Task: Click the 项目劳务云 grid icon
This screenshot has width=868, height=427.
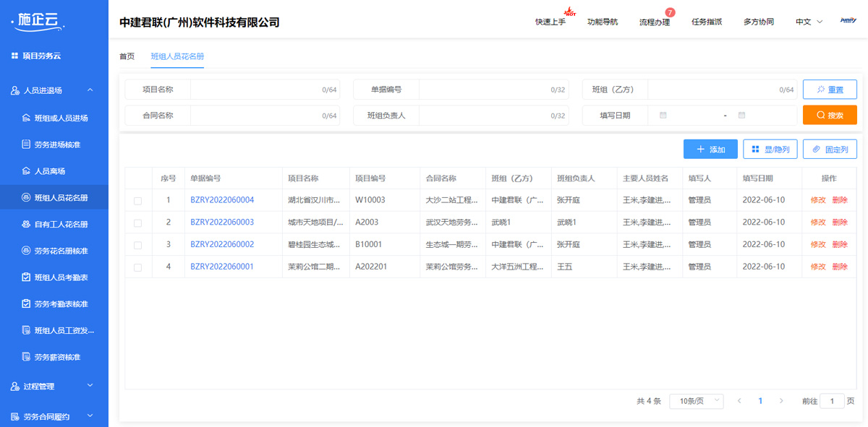Action: pyautogui.click(x=14, y=56)
